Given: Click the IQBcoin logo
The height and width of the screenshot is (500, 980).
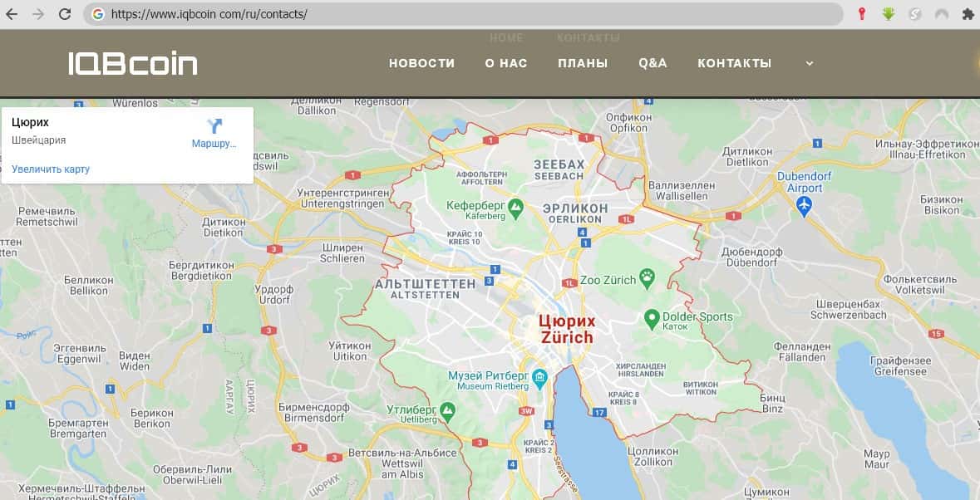Looking at the screenshot, I should click(x=133, y=63).
